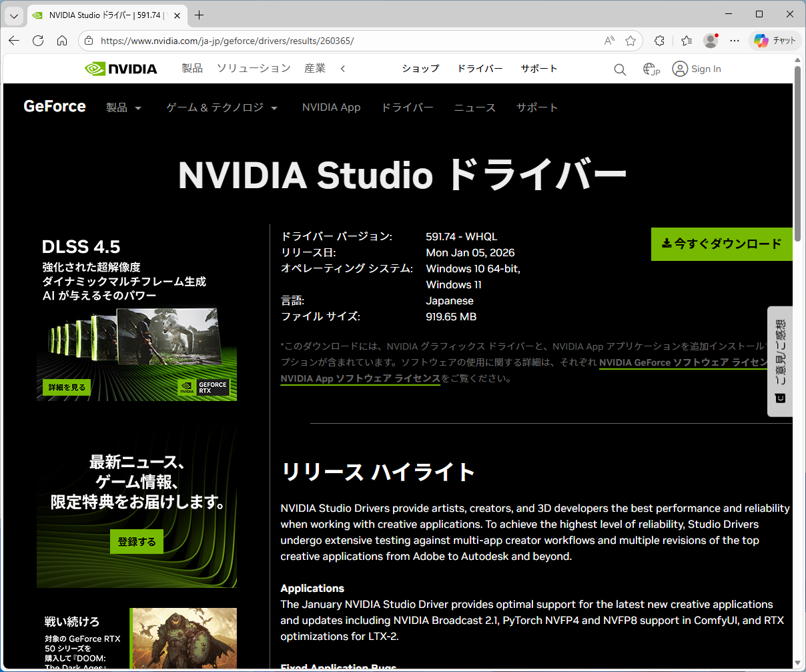Select NVIDIA App in GeForce navigation

(331, 108)
